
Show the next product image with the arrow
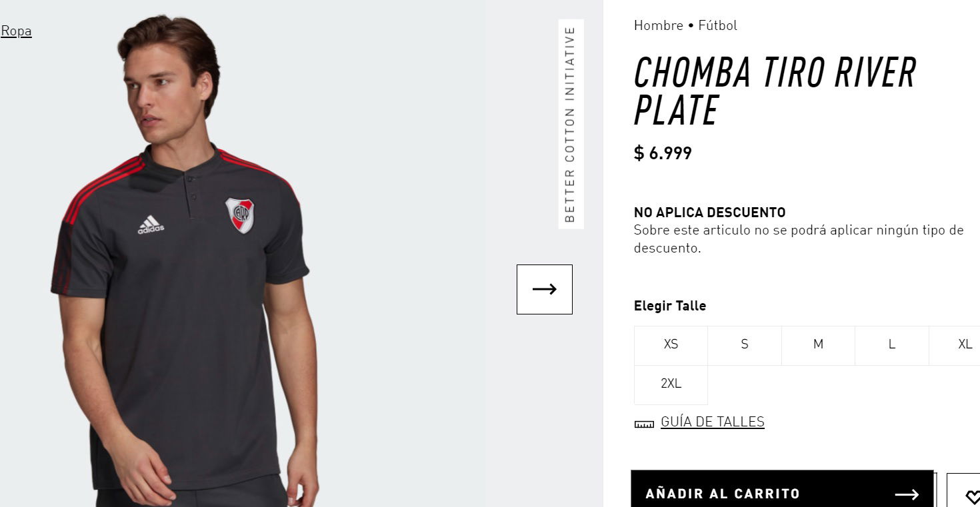click(x=544, y=289)
